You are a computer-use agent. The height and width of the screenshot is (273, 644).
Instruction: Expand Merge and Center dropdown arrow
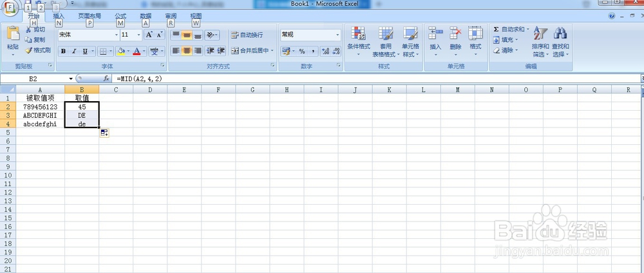point(272,50)
